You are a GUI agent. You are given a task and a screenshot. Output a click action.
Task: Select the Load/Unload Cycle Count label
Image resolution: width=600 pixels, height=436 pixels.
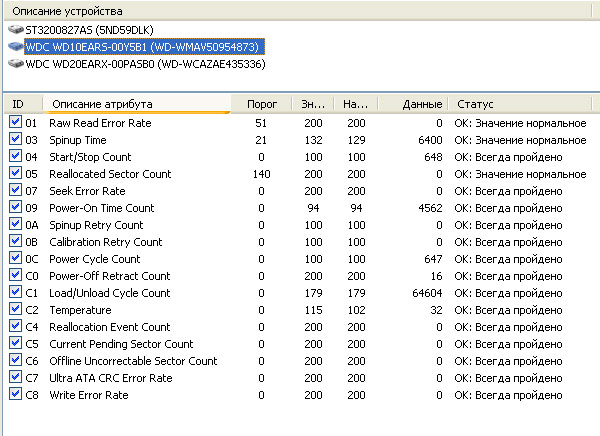coord(110,293)
